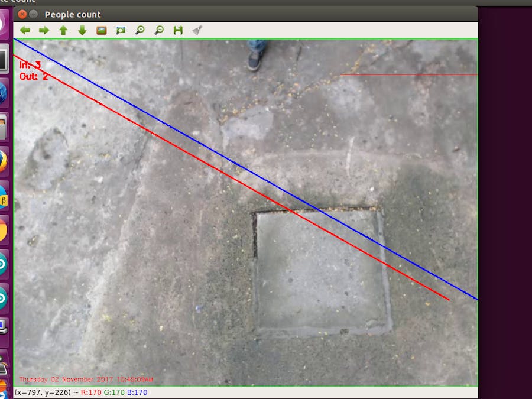Screen dimensions: 532x399
Task: Select the pan left arrow tool
Action: click(24, 29)
